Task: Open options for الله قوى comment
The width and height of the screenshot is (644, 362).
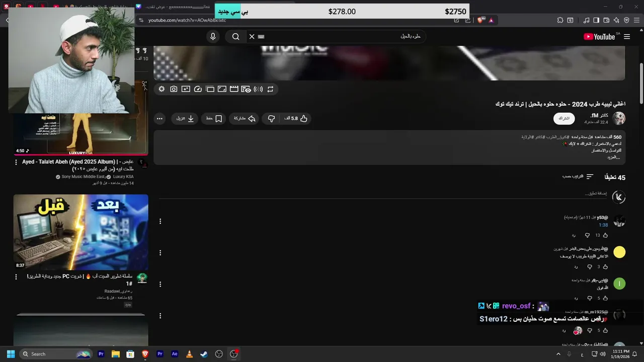Action: [160, 284]
